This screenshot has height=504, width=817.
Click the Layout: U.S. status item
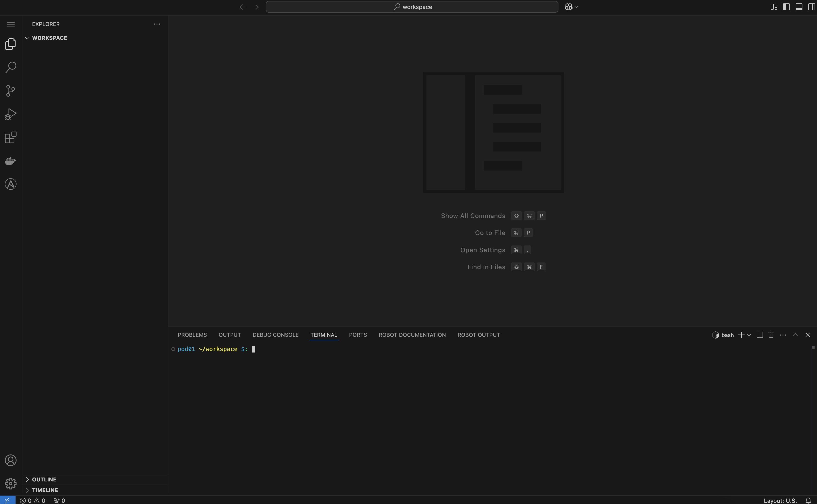(780, 500)
